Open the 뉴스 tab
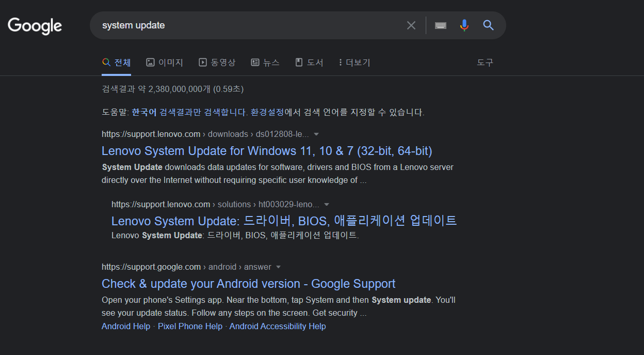The image size is (644, 355). tap(265, 63)
